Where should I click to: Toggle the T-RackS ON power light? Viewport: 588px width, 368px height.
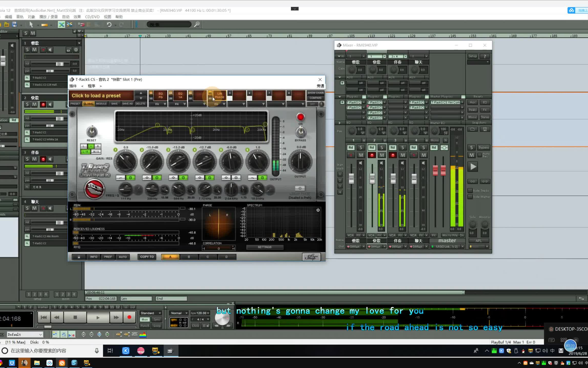click(x=300, y=117)
